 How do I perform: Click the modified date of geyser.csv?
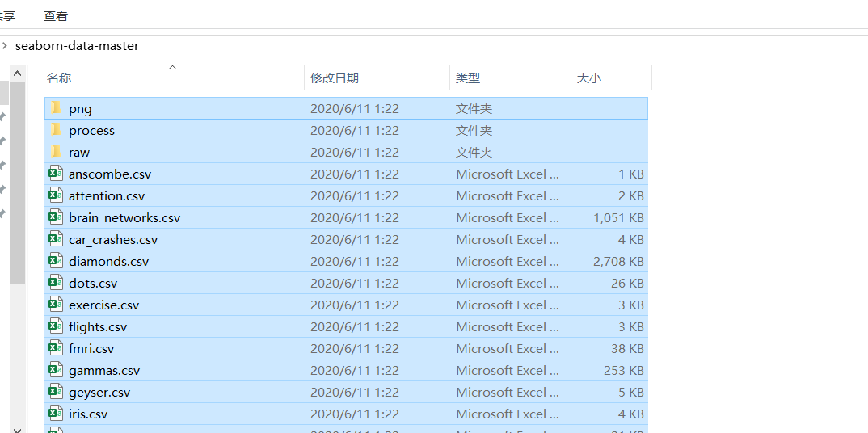(x=354, y=392)
